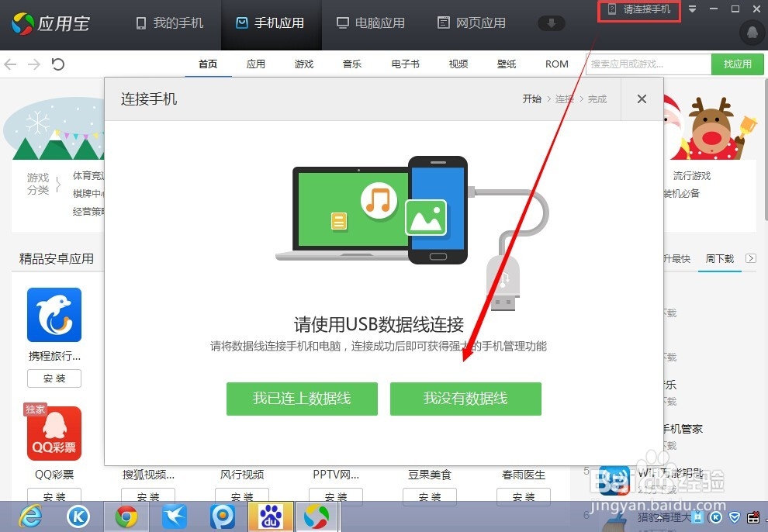Viewport: 768px width, 532px height.
Task: Open Kugou music in the taskbar
Action: point(78,516)
